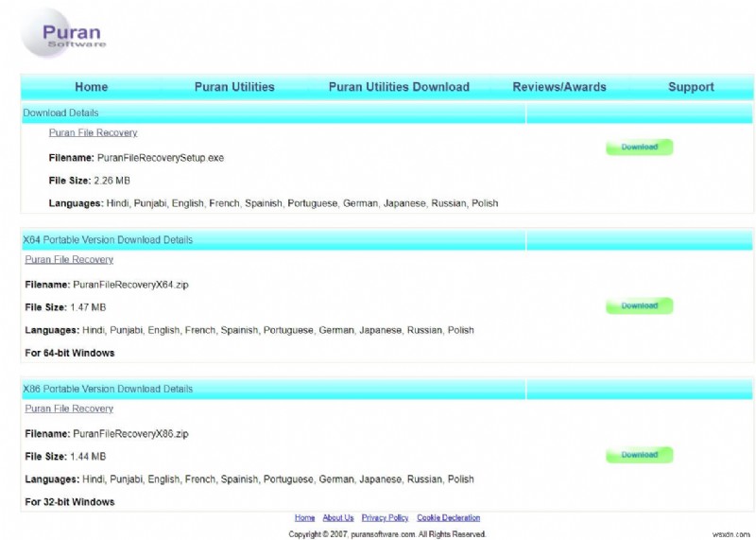Click the Languages list in the setup exe section
Image resolution: width=756 pixels, height=540 pixels.
(x=273, y=203)
